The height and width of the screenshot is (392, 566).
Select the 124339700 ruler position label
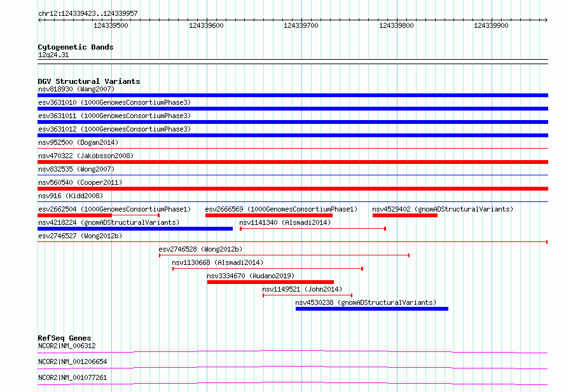coord(301,25)
